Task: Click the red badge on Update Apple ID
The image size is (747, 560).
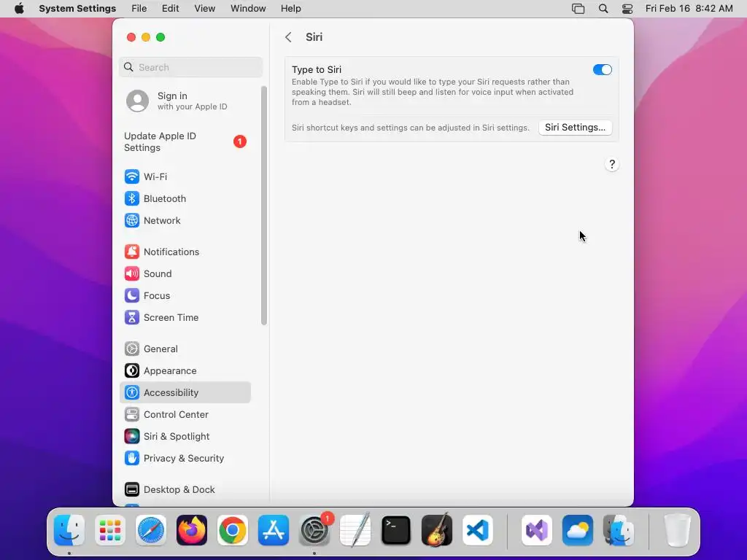Action: [239, 141]
